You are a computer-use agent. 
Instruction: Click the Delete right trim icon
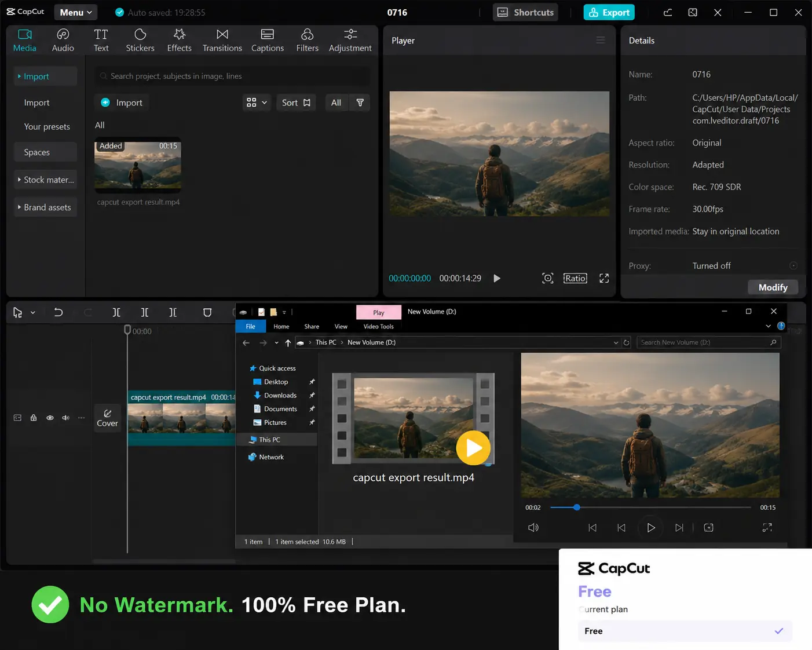173,312
